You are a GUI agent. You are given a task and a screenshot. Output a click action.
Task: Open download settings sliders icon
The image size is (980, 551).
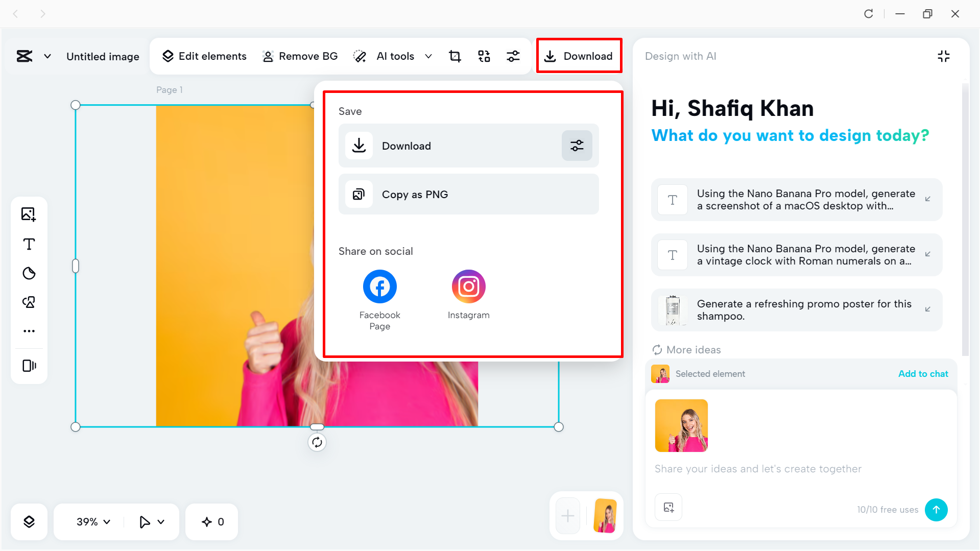(x=577, y=146)
